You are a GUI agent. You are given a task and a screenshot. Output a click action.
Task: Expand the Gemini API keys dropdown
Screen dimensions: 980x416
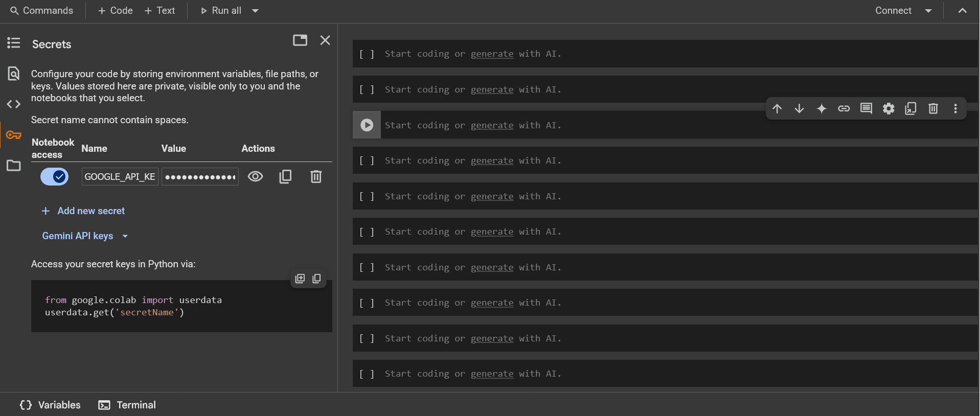[x=125, y=236]
